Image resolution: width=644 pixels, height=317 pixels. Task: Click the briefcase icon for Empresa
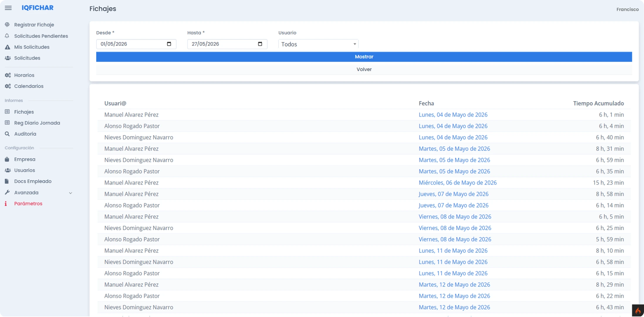(7, 159)
